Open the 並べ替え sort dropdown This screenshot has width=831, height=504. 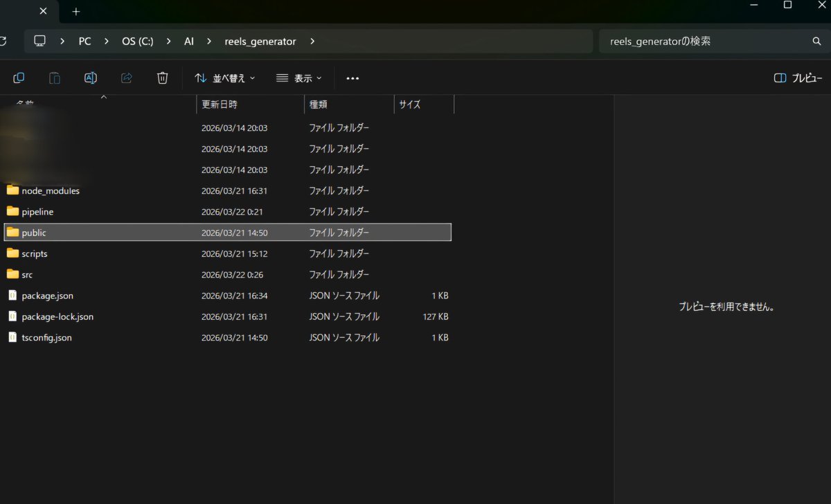pyautogui.click(x=225, y=78)
